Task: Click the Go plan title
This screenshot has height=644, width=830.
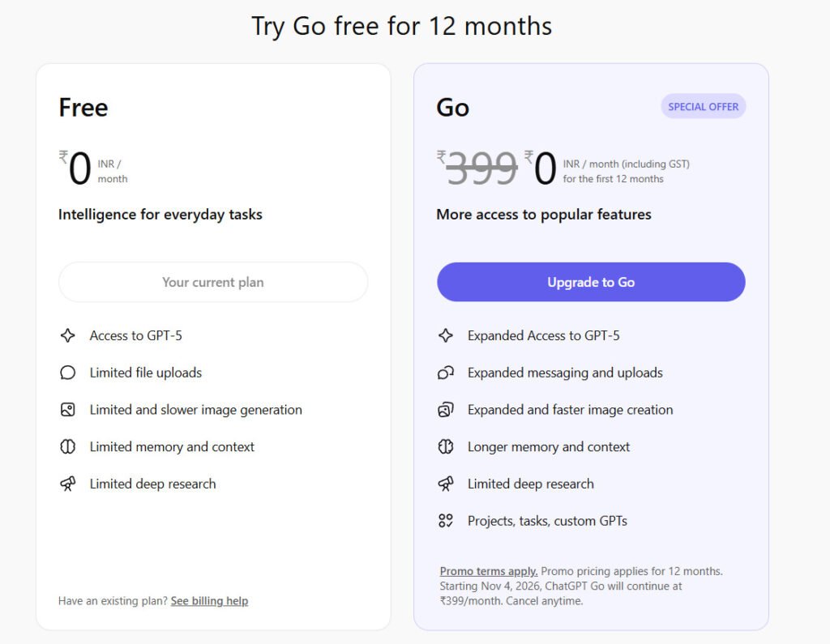Action: click(453, 108)
